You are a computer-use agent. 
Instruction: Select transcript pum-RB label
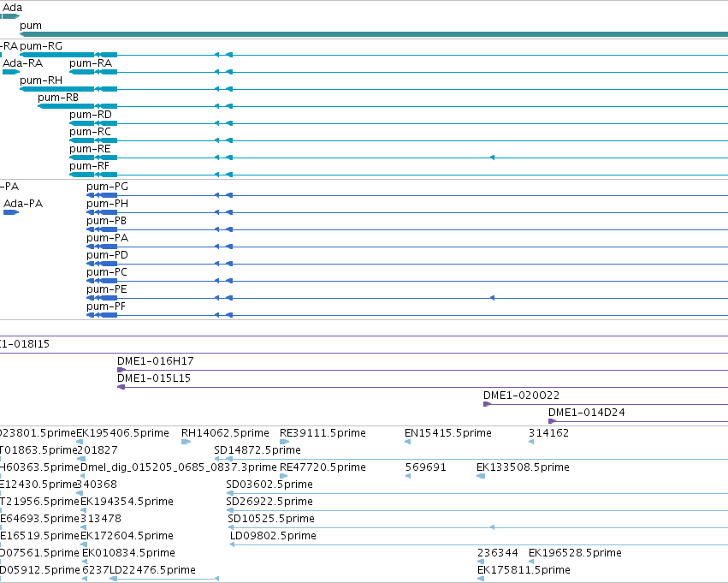coord(58,98)
